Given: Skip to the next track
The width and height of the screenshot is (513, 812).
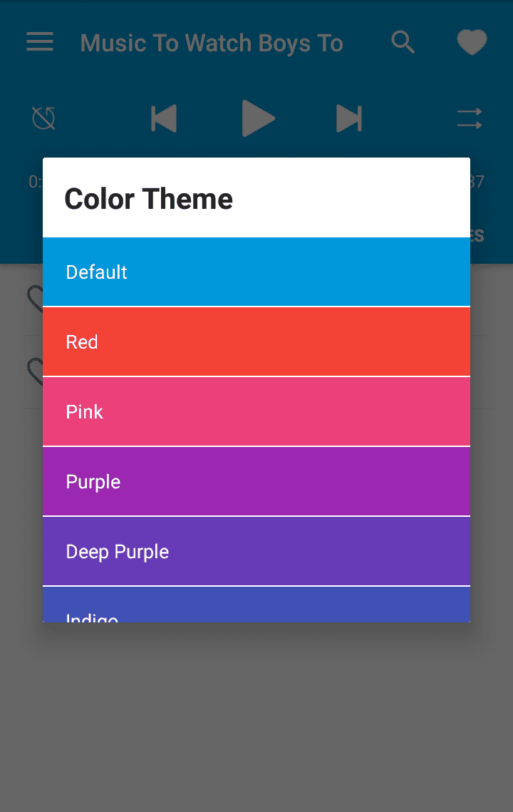Looking at the screenshot, I should [349, 118].
